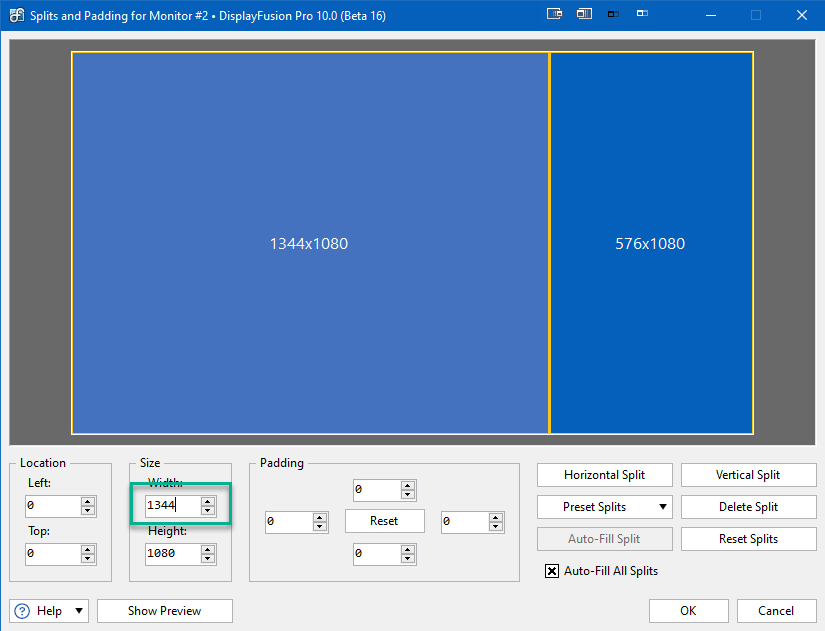The image size is (825, 631).
Task: Click the DisplayFusion app icon in title bar
Action: click(x=16, y=15)
